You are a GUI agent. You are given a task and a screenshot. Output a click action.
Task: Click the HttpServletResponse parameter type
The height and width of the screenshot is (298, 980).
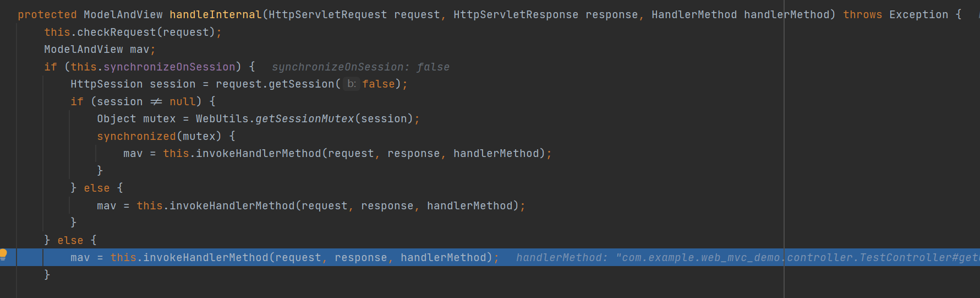click(x=516, y=15)
